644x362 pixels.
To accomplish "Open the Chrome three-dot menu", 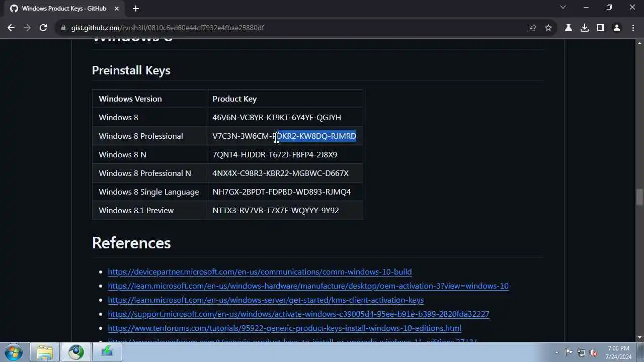I will click(x=633, y=28).
